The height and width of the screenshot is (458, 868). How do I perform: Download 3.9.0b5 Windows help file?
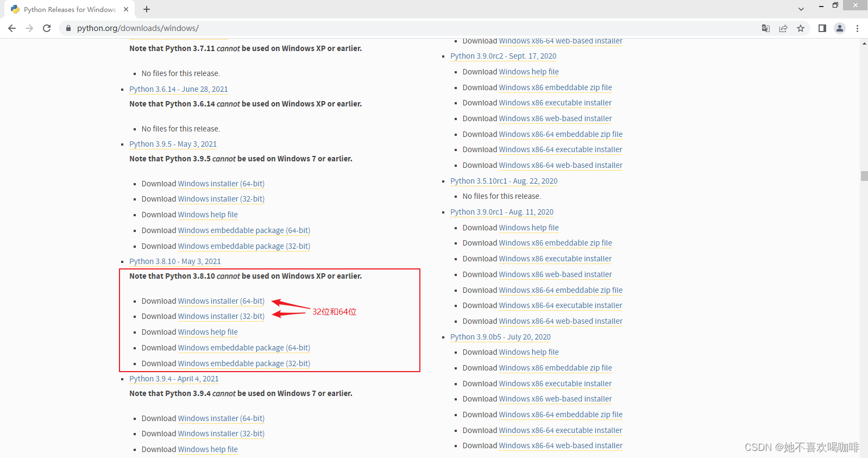click(x=529, y=352)
